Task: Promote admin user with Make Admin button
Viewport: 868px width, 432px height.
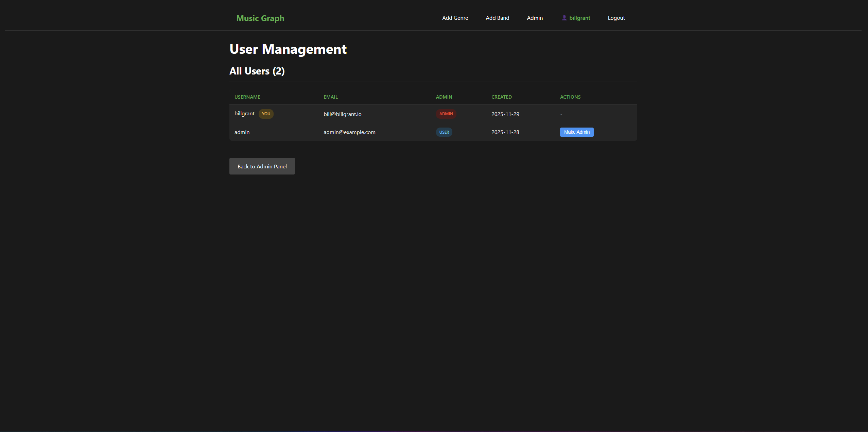Action: pos(576,132)
